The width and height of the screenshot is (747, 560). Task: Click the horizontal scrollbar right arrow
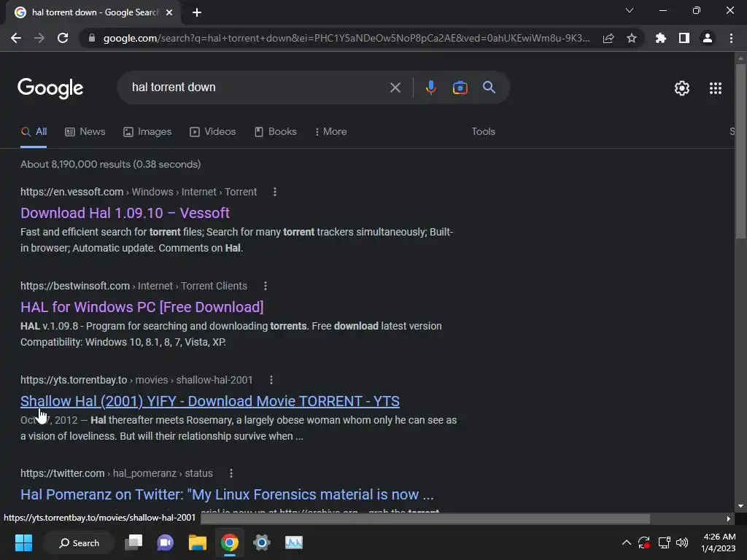[x=729, y=518]
